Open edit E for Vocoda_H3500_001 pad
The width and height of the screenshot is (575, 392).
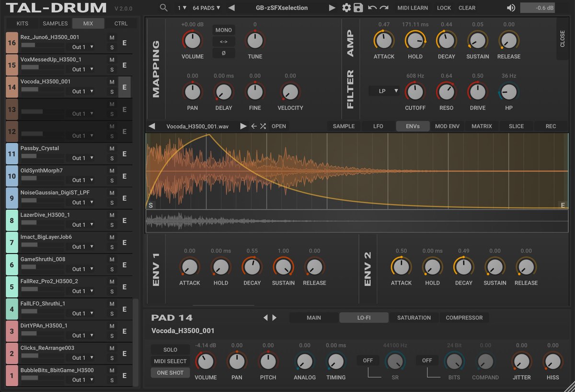coord(124,87)
